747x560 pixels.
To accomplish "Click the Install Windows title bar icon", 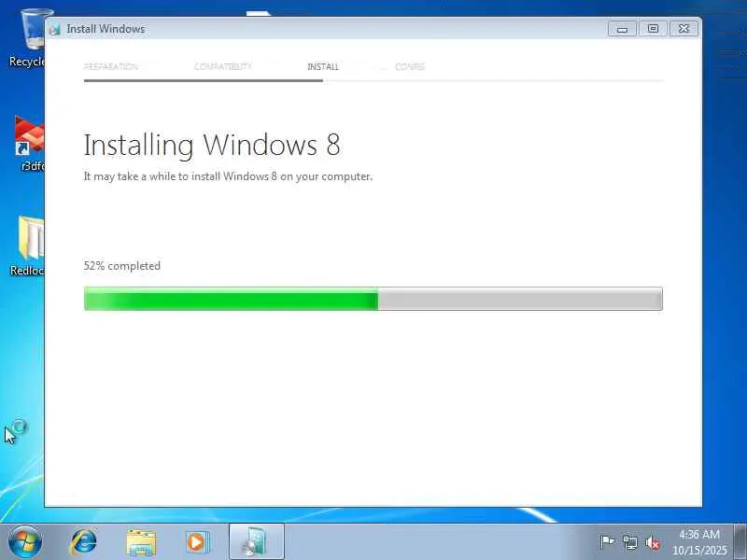I will tap(55, 29).
